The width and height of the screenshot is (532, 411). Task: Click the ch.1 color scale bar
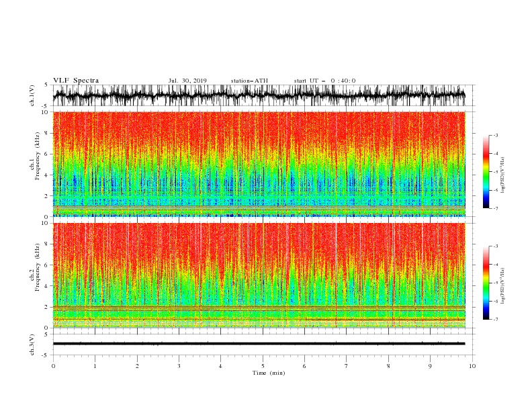[x=486, y=172]
